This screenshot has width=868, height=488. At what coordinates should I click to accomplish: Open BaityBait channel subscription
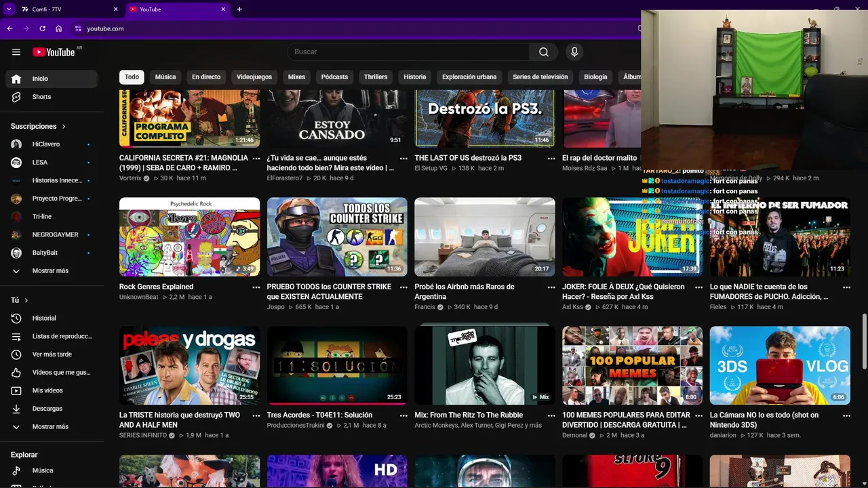(x=52, y=253)
